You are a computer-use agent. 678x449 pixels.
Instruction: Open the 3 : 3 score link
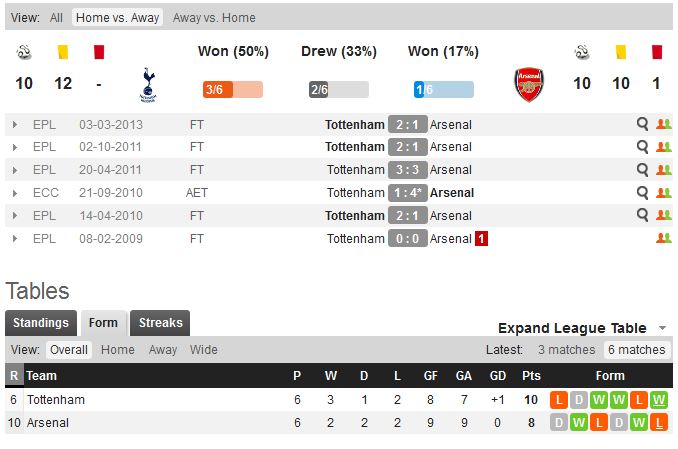click(407, 170)
